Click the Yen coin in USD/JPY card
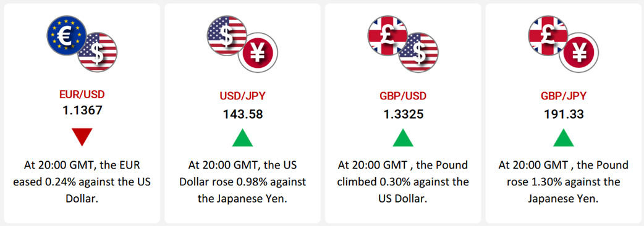The image size is (644, 226). coord(258,52)
